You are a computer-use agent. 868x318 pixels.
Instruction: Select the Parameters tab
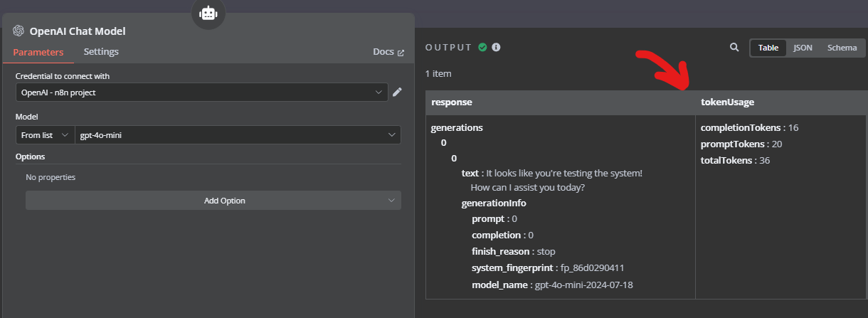38,52
